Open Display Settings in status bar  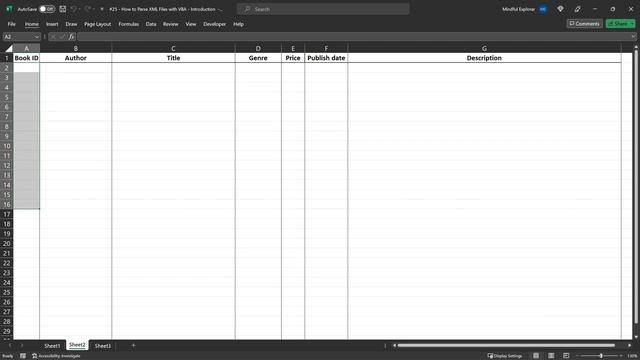coord(505,356)
